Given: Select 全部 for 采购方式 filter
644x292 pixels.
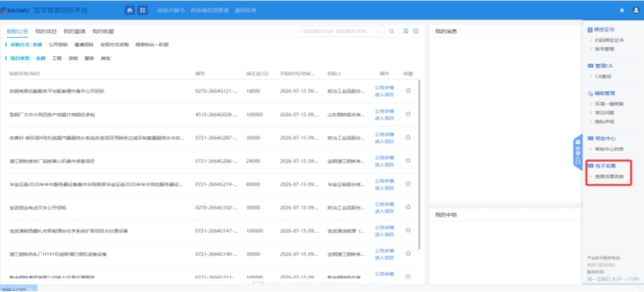Looking at the screenshot, I should point(38,45).
